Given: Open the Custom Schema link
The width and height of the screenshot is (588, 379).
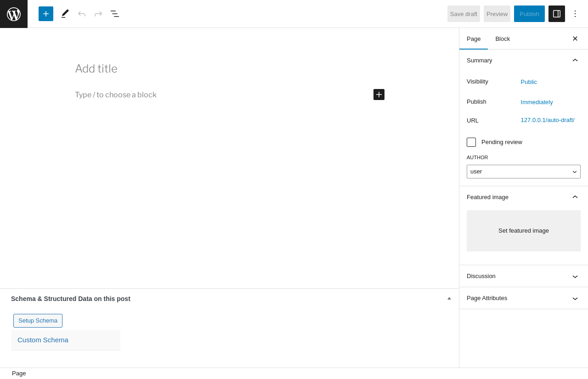Looking at the screenshot, I should tap(43, 340).
